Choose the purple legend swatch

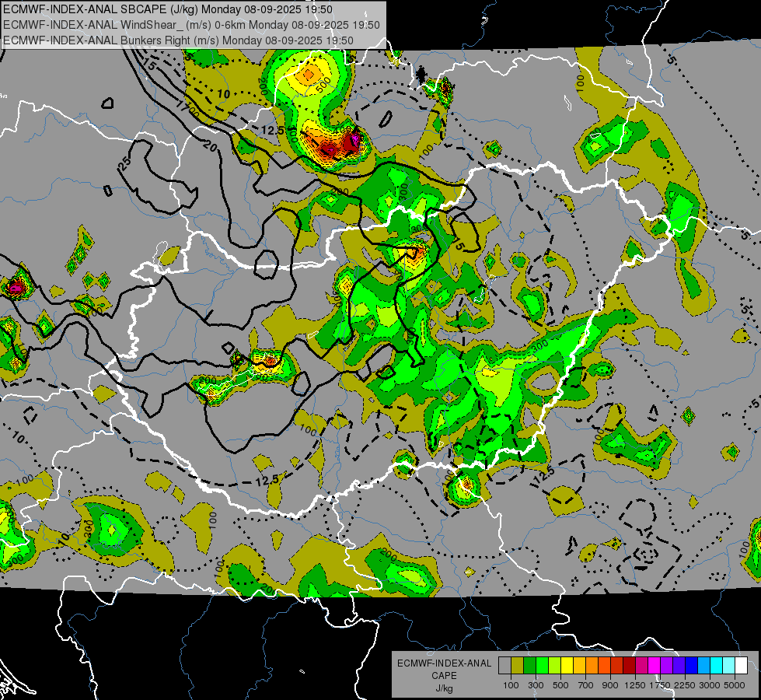[x=666, y=666]
